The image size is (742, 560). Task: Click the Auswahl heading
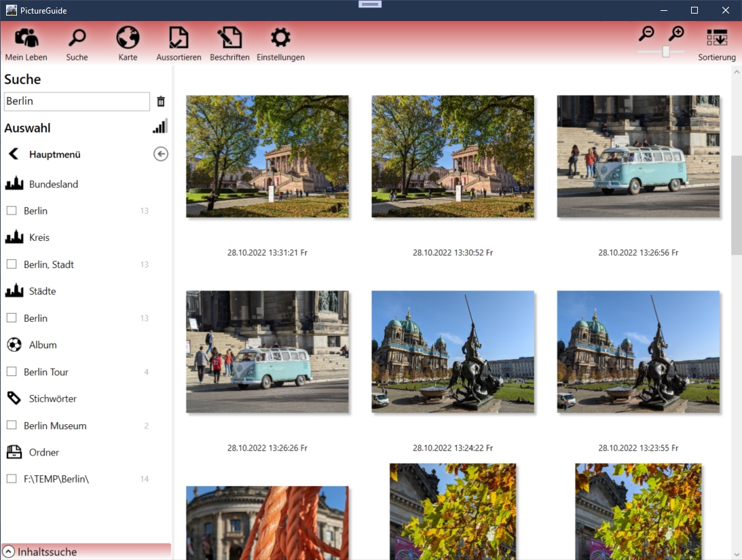pos(27,128)
